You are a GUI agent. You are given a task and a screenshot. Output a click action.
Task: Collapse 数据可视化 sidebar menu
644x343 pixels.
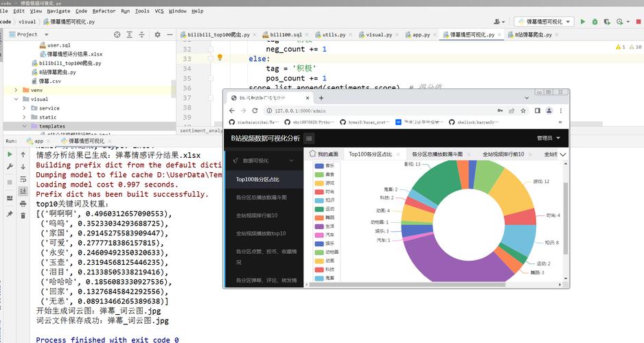click(x=264, y=161)
